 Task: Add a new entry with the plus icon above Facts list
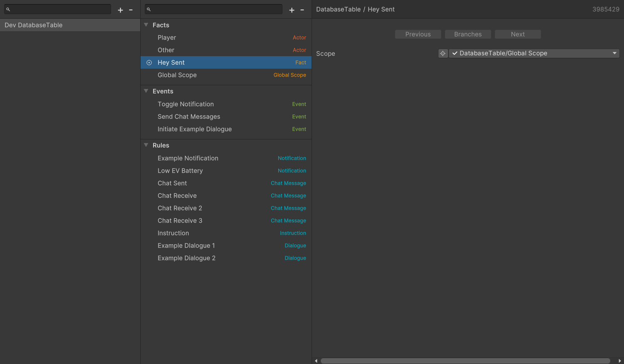tap(292, 10)
